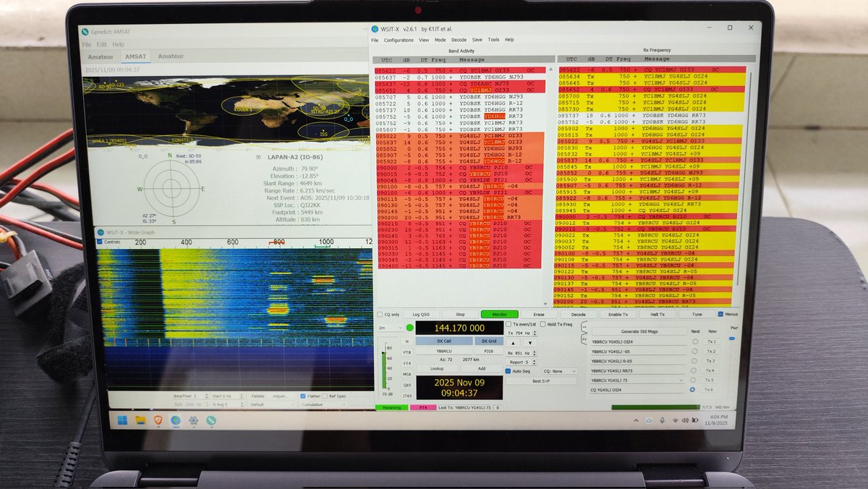Select the Next radio button for Tx 3
Image resolution: width=868 pixels, height=489 pixels.
[694, 361]
